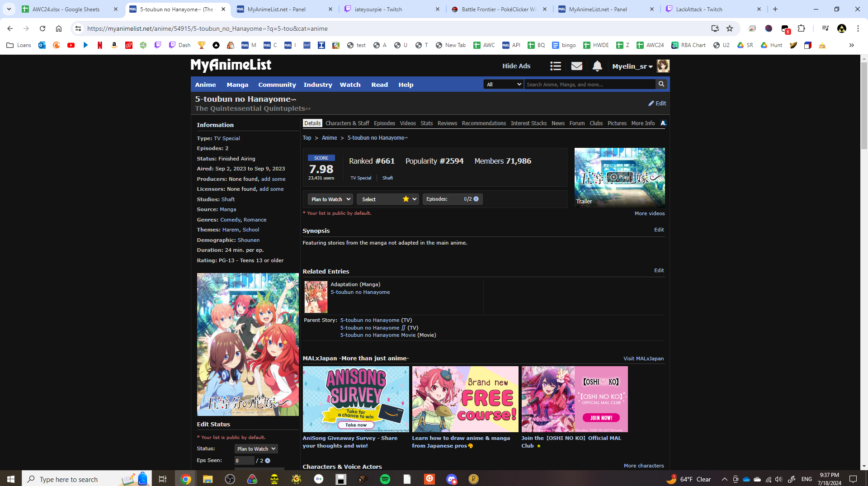Click the Myelin_sr profile avatar
The height and width of the screenshot is (486, 868).
(663, 66)
